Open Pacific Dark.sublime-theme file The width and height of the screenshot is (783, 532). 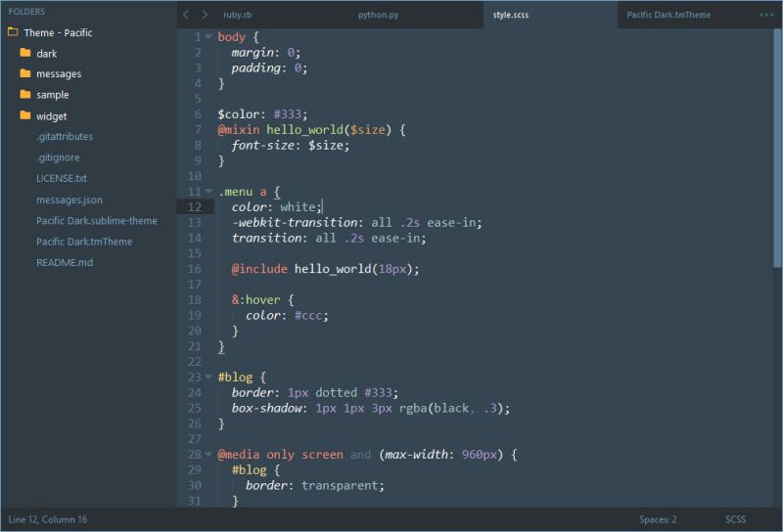[96, 221]
